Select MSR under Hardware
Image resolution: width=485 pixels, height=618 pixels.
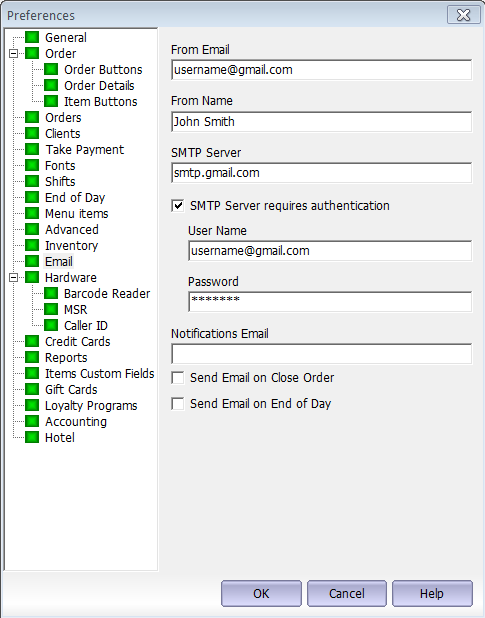pos(75,309)
